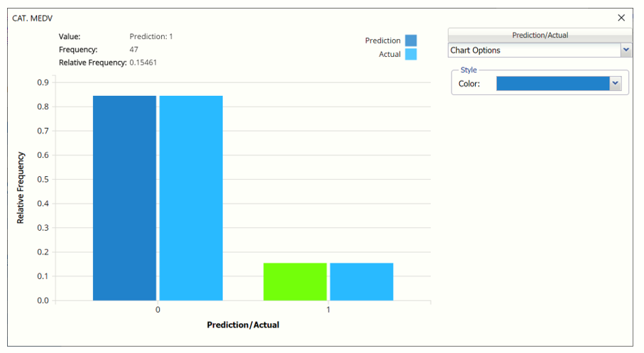The image size is (644, 353).
Task: Click the Relative Frequency value 0.15461
Action: point(143,63)
